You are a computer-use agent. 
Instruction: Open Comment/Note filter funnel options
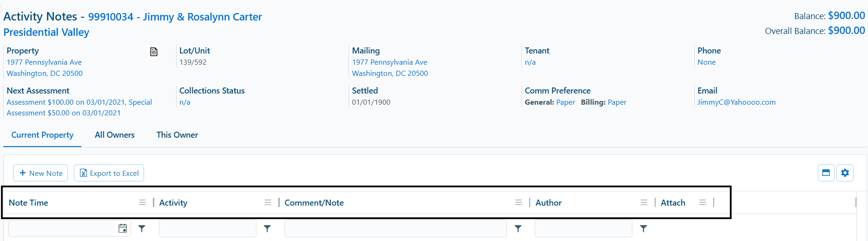pyautogui.click(x=518, y=228)
